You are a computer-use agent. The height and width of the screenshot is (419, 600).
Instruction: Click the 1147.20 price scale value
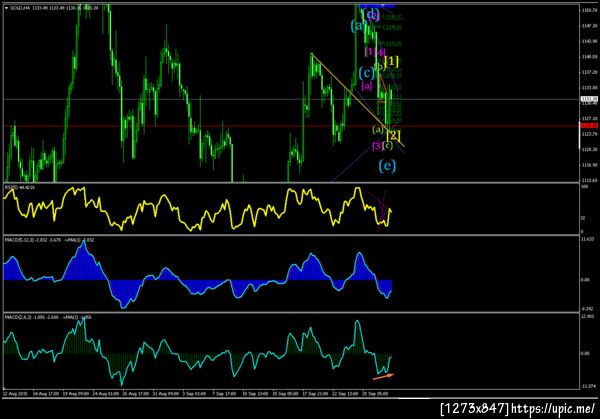[x=589, y=26]
